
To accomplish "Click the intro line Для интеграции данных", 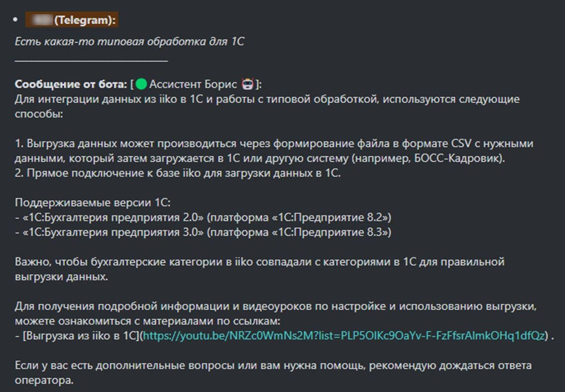I will coord(267,99).
